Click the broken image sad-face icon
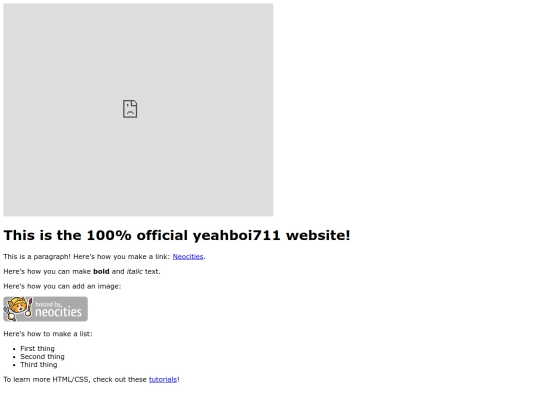This screenshot has width=540, height=405. 130,109
